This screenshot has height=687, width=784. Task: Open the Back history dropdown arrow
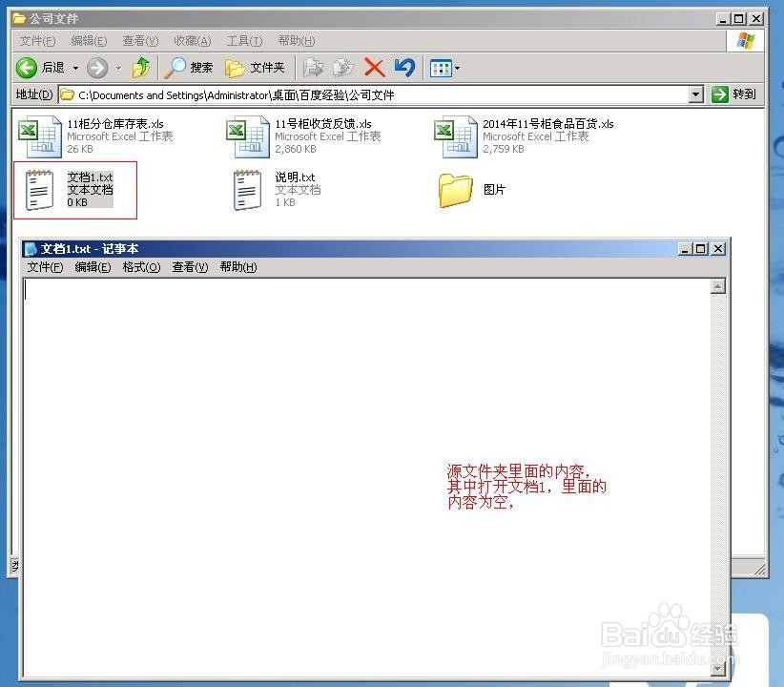click(75, 68)
